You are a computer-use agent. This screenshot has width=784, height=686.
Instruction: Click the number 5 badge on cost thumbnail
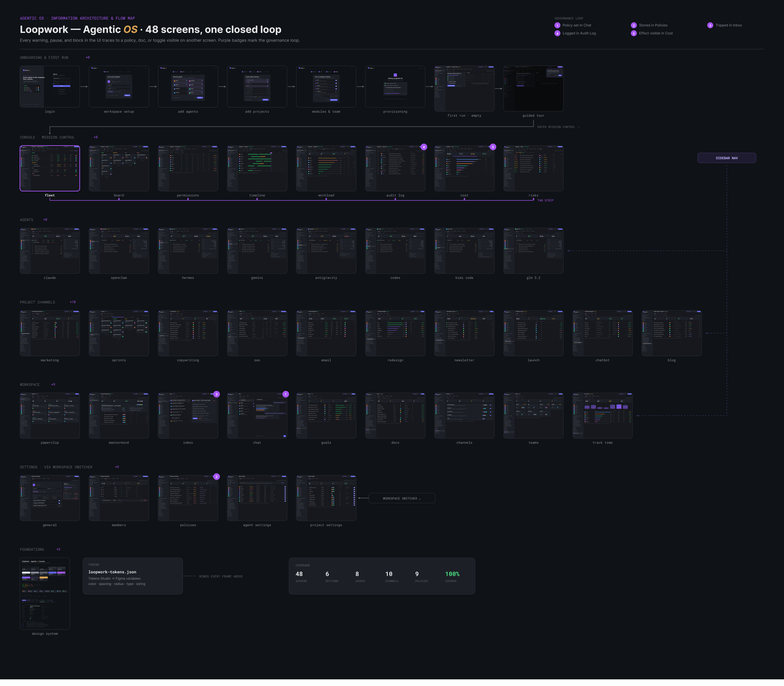click(x=493, y=147)
